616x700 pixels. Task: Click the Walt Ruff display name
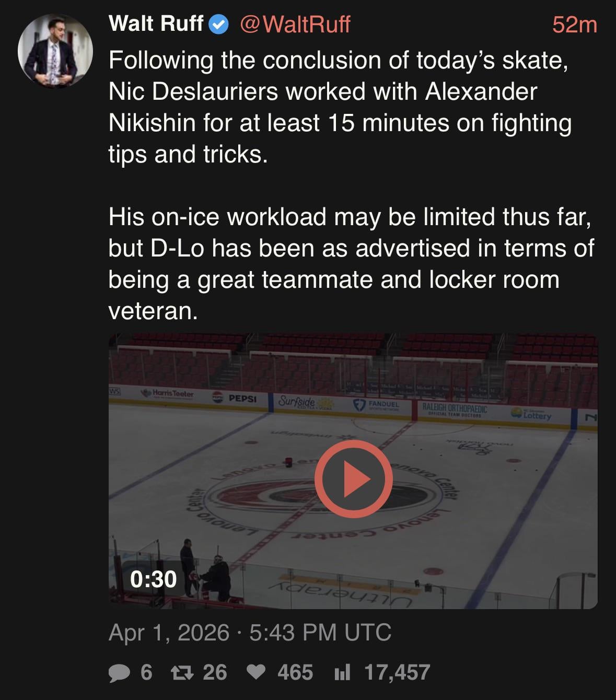(x=156, y=24)
